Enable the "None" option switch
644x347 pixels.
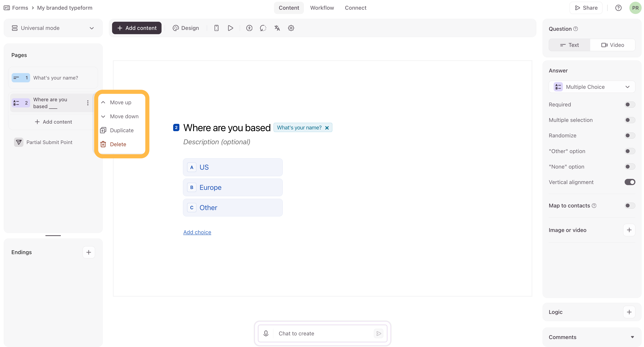tap(630, 167)
